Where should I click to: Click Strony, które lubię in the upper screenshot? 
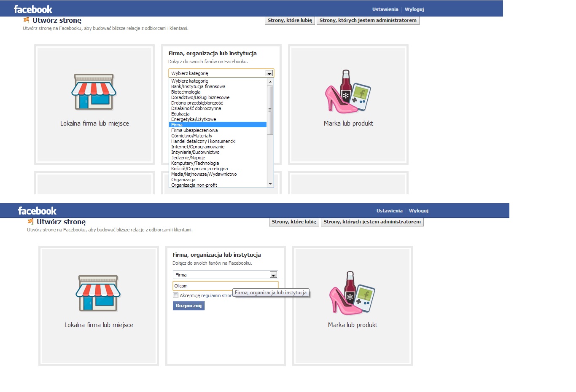[x=290, y=20]
